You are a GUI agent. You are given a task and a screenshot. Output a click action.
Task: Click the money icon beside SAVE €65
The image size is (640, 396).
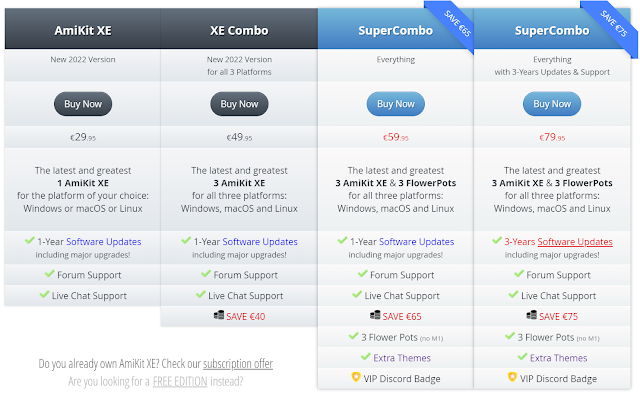[x=375, y=316]
